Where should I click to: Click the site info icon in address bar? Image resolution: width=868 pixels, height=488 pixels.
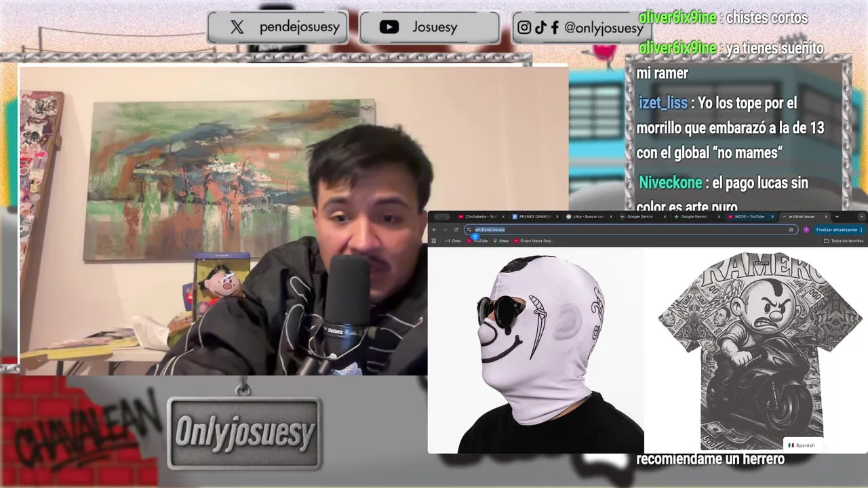tap(469, 230)
